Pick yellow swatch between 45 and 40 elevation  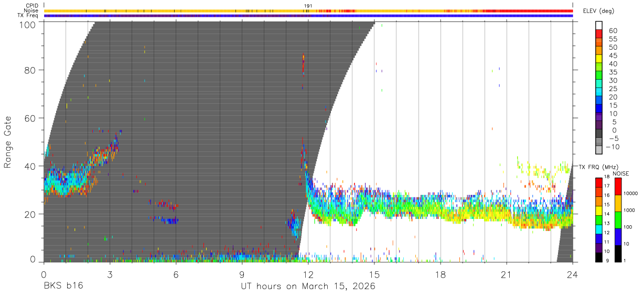tap(599, 59)
